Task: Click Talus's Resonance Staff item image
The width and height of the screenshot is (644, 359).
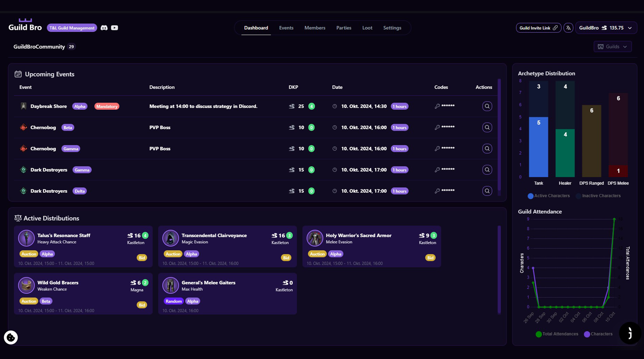Action: [26, 238]
